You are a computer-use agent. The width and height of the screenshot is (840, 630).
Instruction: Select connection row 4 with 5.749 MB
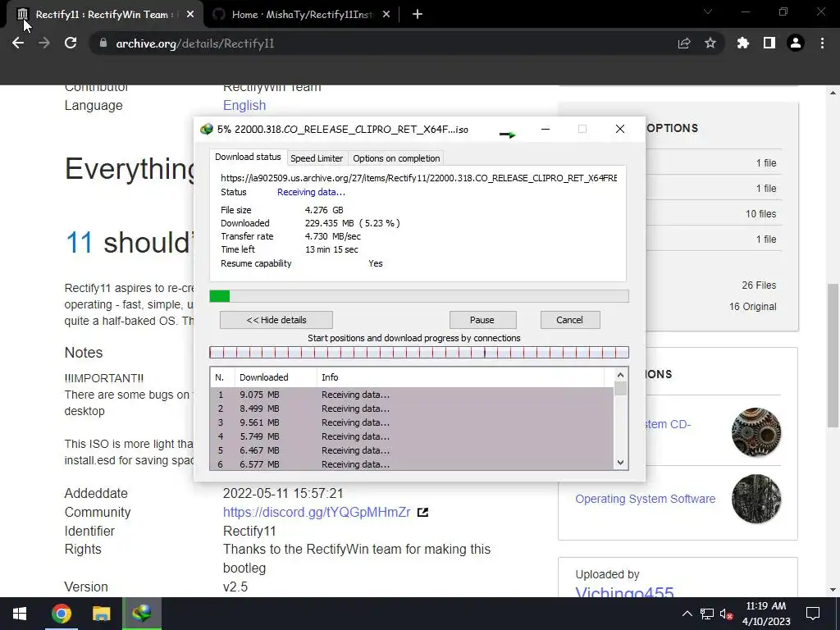tap(412, 436)
